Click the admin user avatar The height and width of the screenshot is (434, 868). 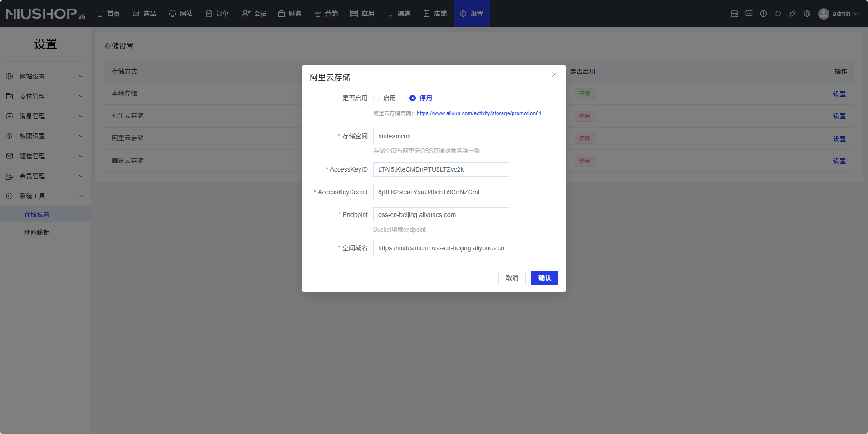pos(824,14)
